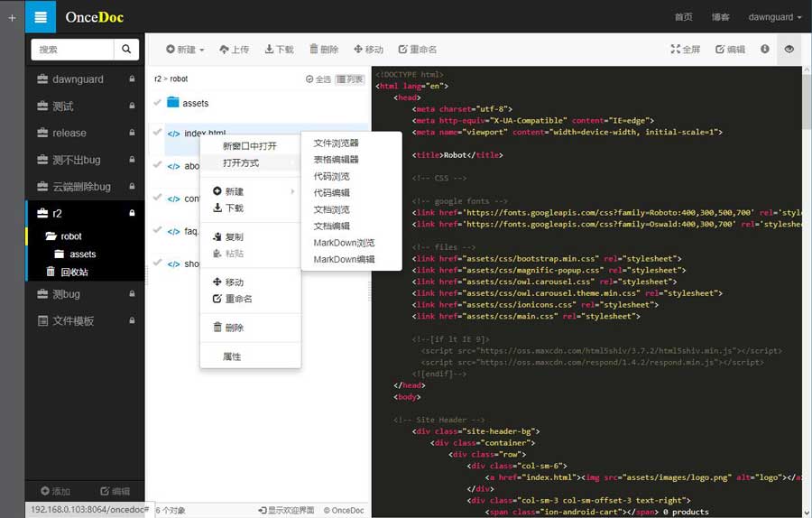Expand the 新建 context menu entry
This screenshot has width=812, height=518.
[250, 191]
